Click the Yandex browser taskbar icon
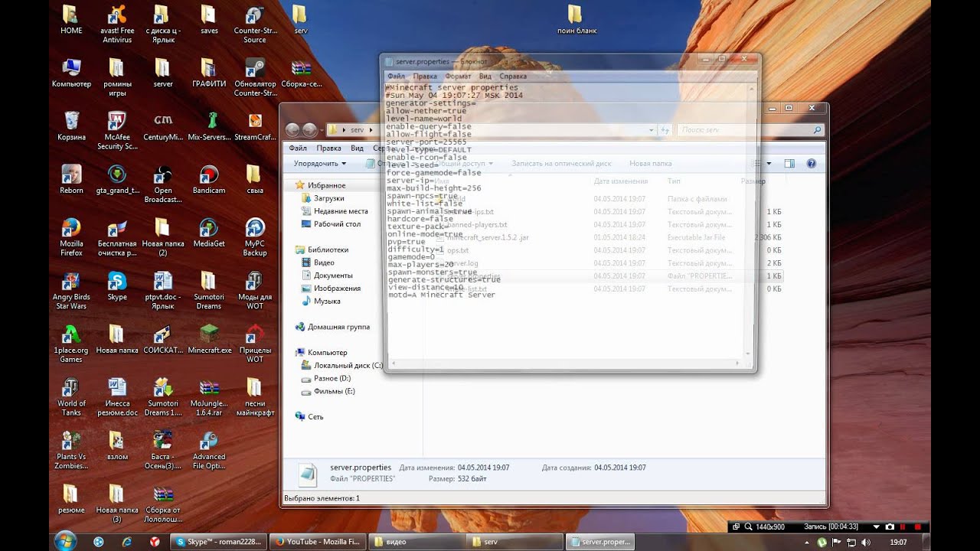This screenshot has width=980, height=551. pos(154,542)
